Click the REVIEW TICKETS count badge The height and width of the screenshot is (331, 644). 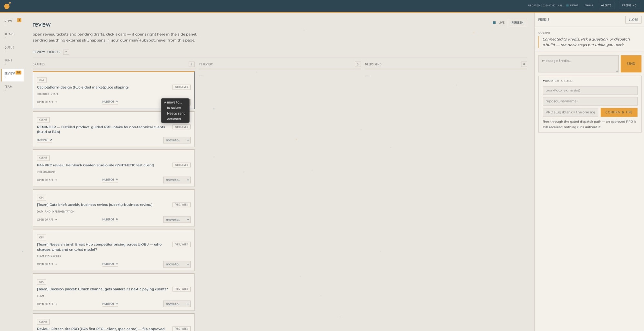[66, 52]
